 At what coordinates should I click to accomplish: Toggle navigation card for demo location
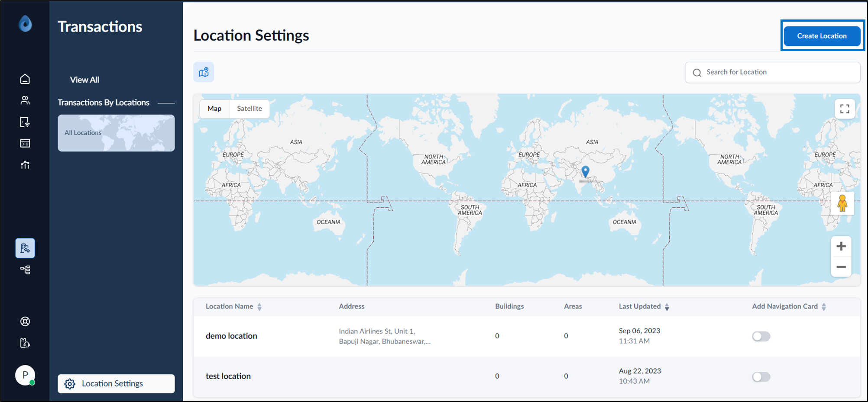[761, 336]
